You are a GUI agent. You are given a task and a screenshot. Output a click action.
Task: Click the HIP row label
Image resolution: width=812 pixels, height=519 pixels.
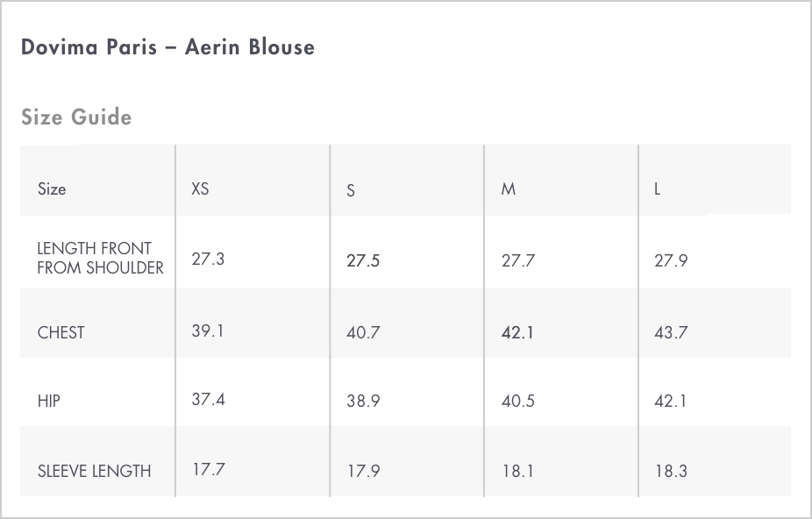pos(49,401)
